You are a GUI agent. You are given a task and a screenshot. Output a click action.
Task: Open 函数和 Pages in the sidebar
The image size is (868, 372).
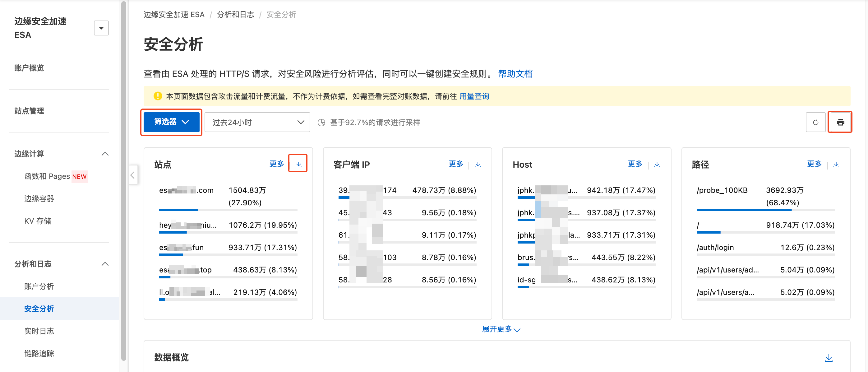47,176
